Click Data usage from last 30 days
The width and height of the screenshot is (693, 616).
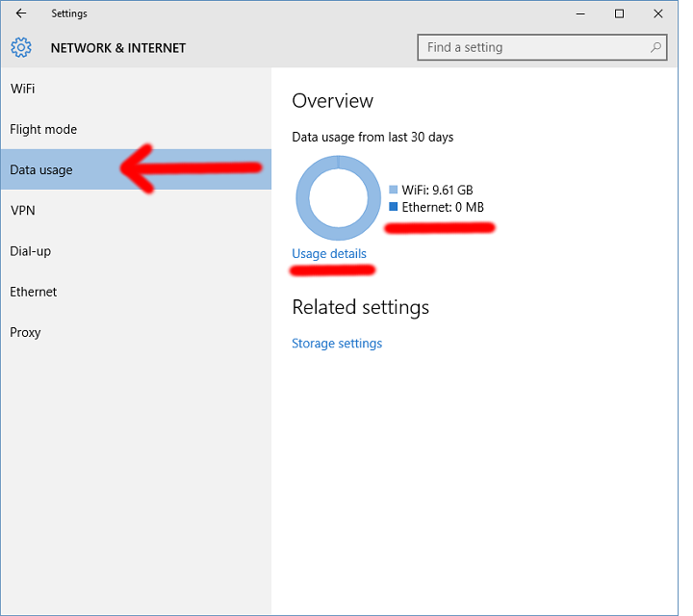(372, 137)
